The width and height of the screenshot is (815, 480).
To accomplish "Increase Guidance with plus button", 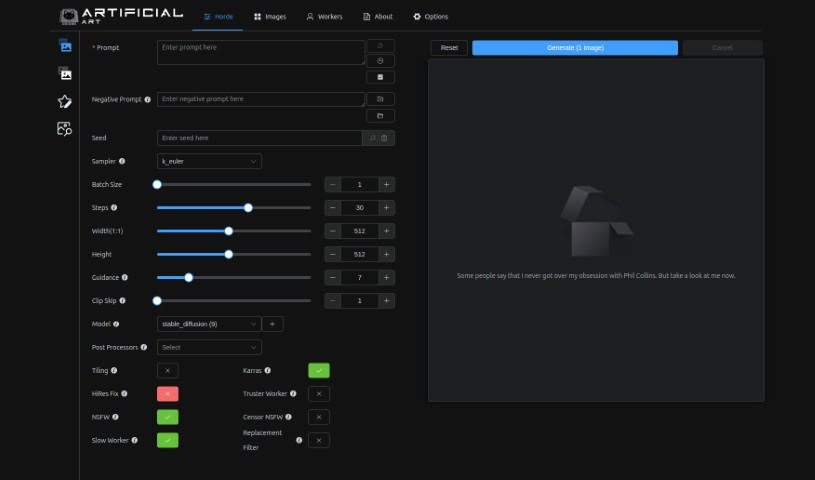I will click(x=386, y=277).
